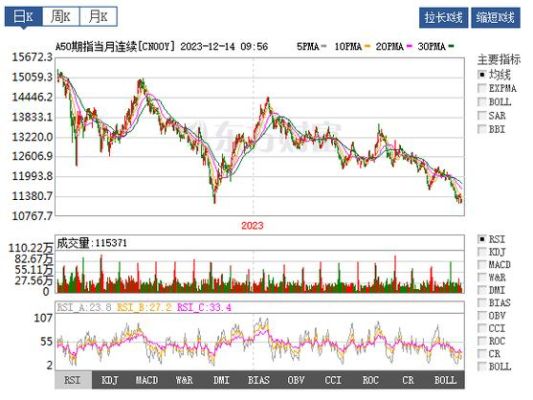Image resolution: width=533 pixels, height=400 pixels.
Task: Select the MACD sub-indicator in right list
Action: [x=495, y=264]
